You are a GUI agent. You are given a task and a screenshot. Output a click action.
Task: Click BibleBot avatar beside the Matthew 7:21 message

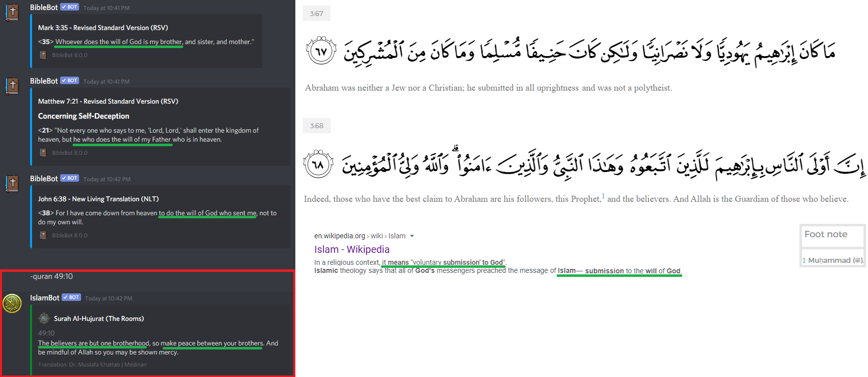12,86
